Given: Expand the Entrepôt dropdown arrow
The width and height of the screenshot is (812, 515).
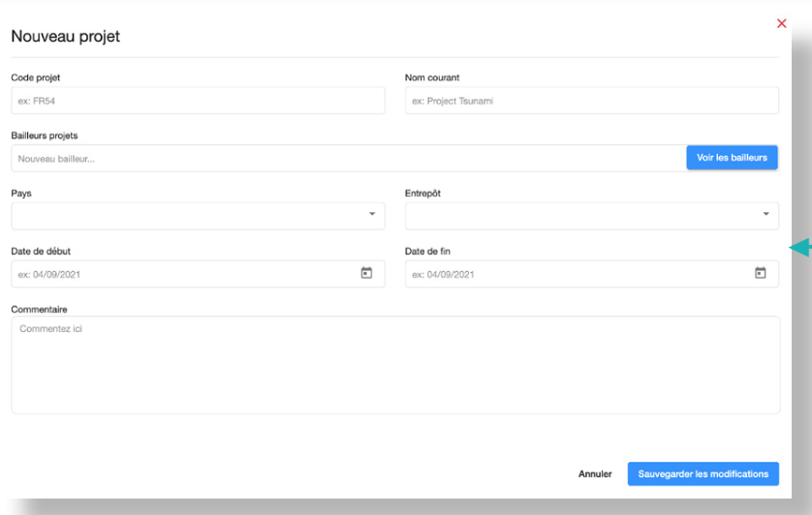Looking at the screenshot, I should pyautogui.click(x=765, y=214).
